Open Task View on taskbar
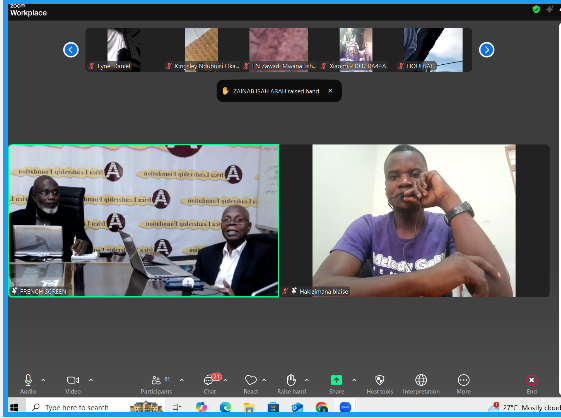Screen dimensions: 561x418 [177, 407]
